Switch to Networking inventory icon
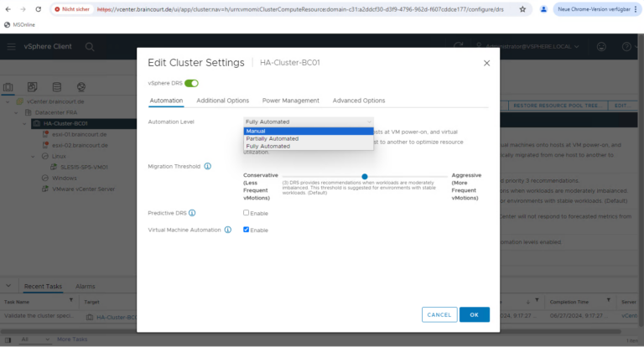The image size is (644, 347). pos(80,86)
